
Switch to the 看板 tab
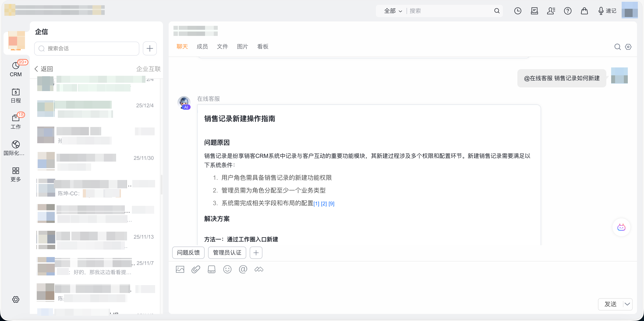262,46
